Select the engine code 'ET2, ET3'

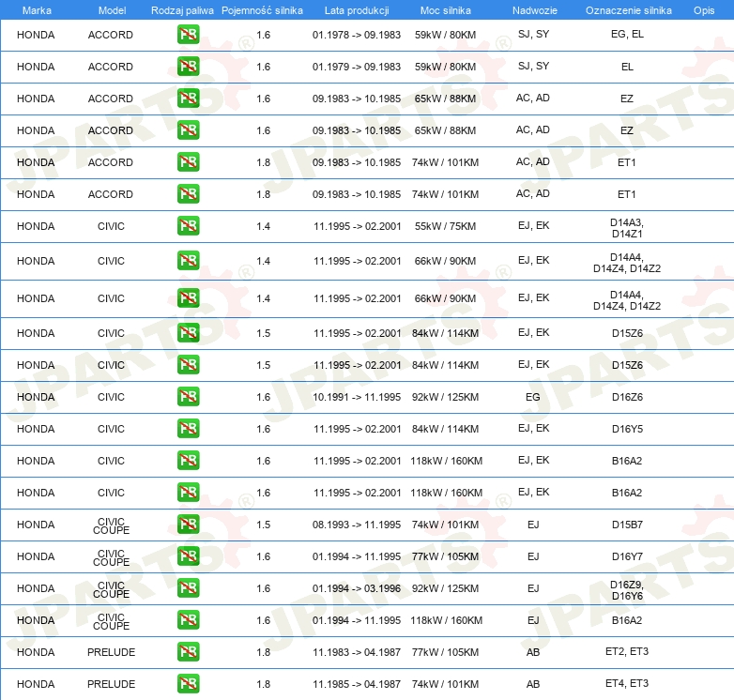[627, 651]
